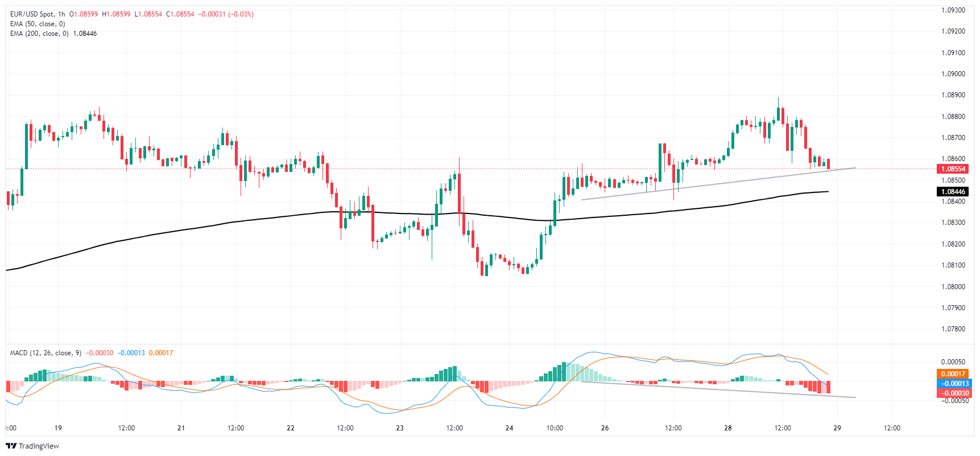Click the EMA (50, close, 0) legend

click(x=38, y=24)
